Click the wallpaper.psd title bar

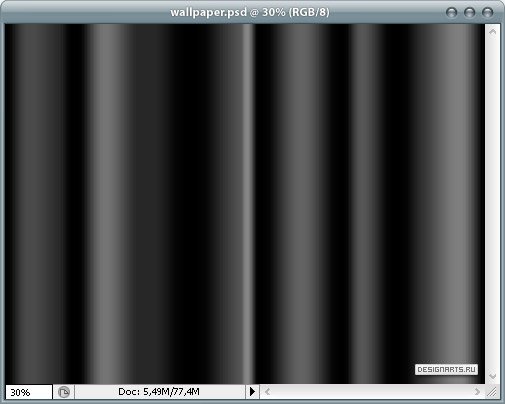coord(250,12)
